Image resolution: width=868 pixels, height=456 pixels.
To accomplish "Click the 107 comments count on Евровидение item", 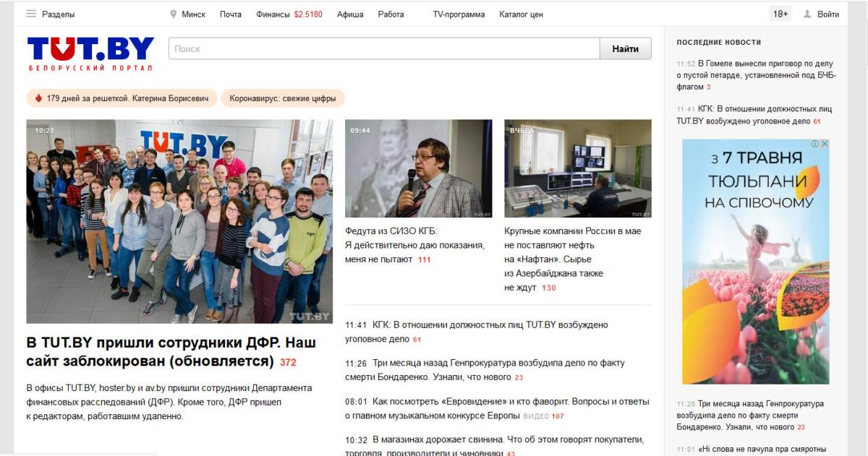I will click(x=558, y=416).
